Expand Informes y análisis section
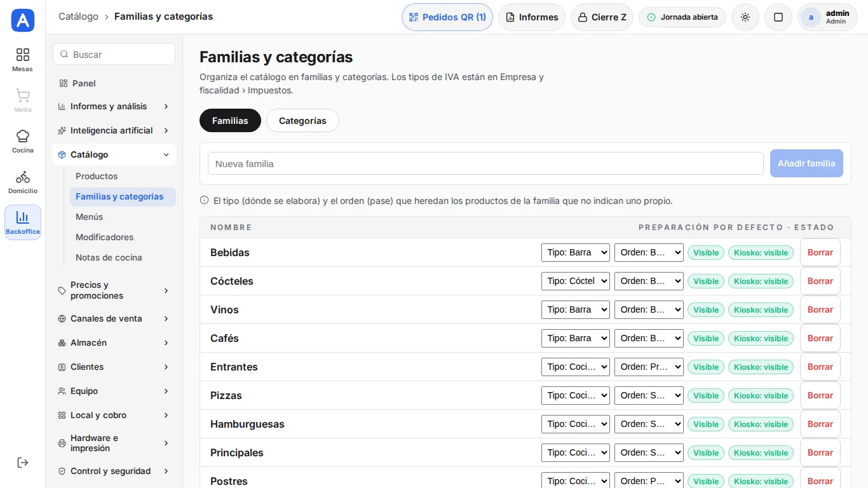 pyautogui.click(x=114, y=106)
